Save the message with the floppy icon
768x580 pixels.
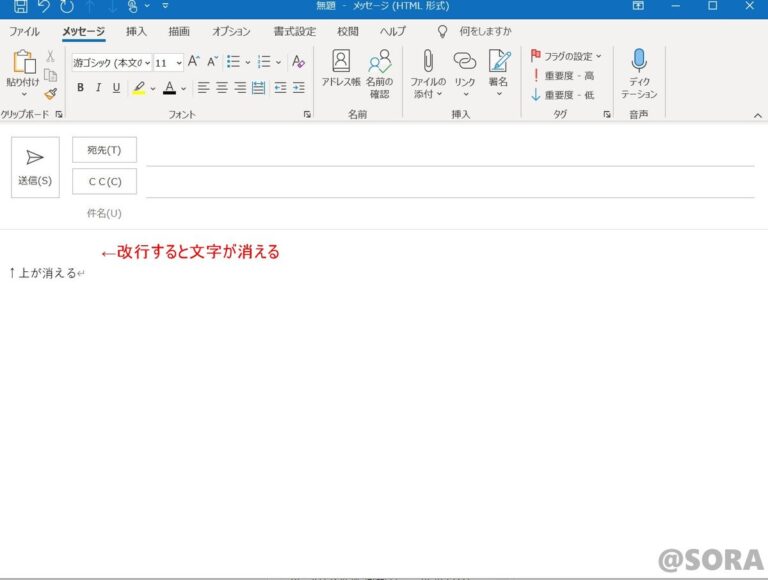click(x=20, y=6)
